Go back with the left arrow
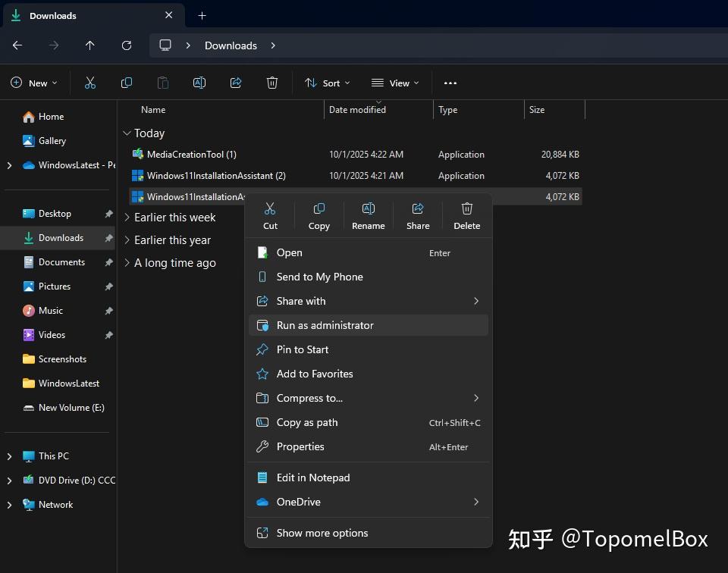The image size is (728, 573). pyautogui.click(x=17, y=45)
